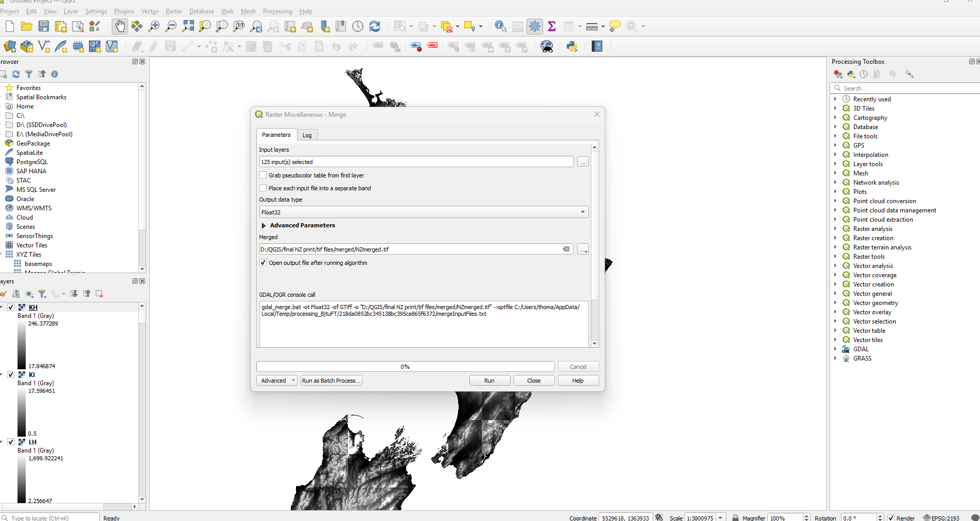Screen dimensions: 980x521
Task: Click the KH layer gray gradient ramp
Action: click(22, 345)
